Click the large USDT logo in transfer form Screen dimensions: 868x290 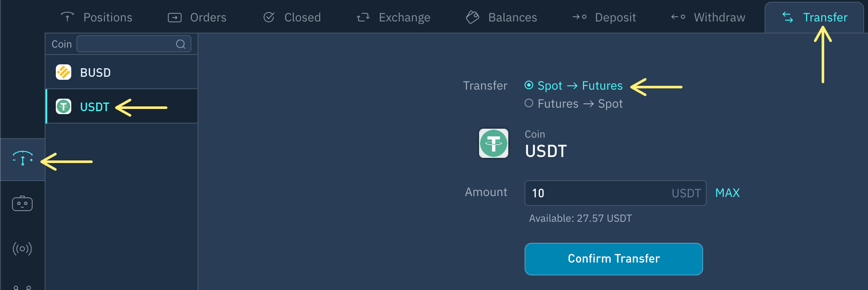tap(494, 143)
